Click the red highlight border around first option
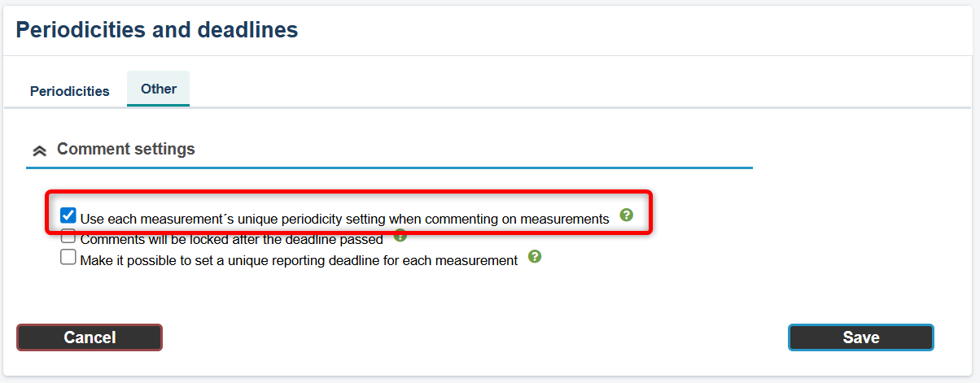Viewport: 980px width, 383px height. pos(350,193)
